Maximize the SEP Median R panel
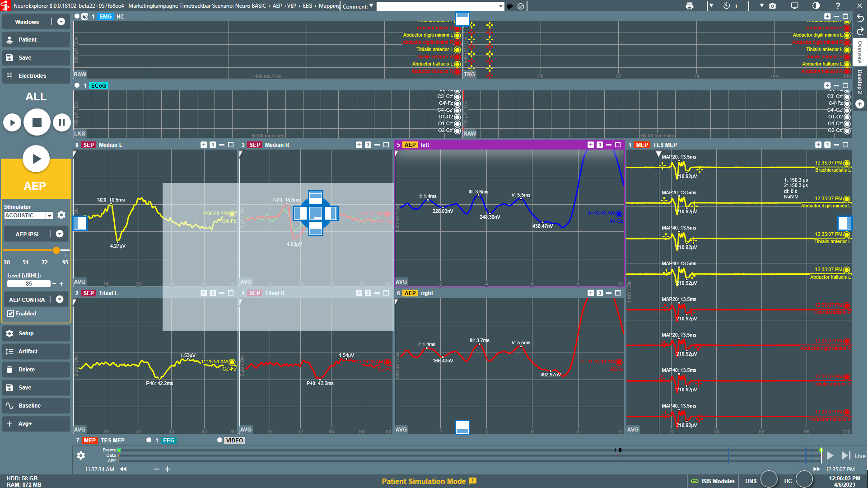Image resolution: width=868 pixels, height=488 pixels. point(386,145)
